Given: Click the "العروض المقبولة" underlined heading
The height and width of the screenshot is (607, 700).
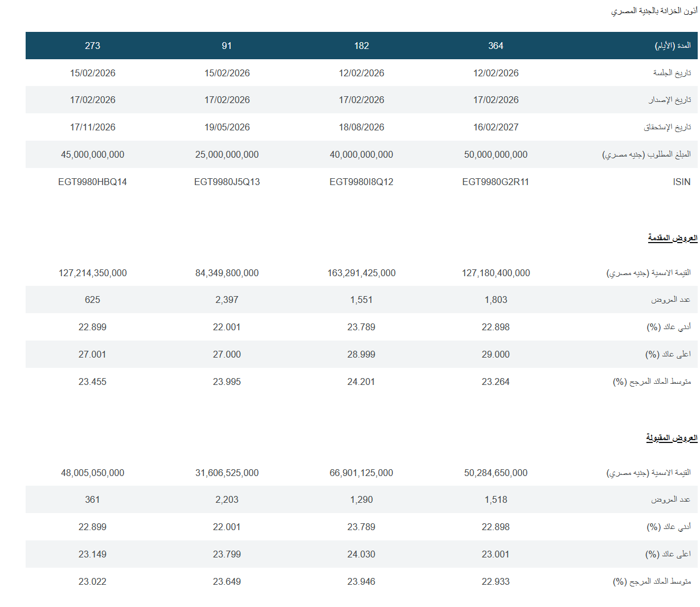Looking at the screenshot, I should 672,438.
